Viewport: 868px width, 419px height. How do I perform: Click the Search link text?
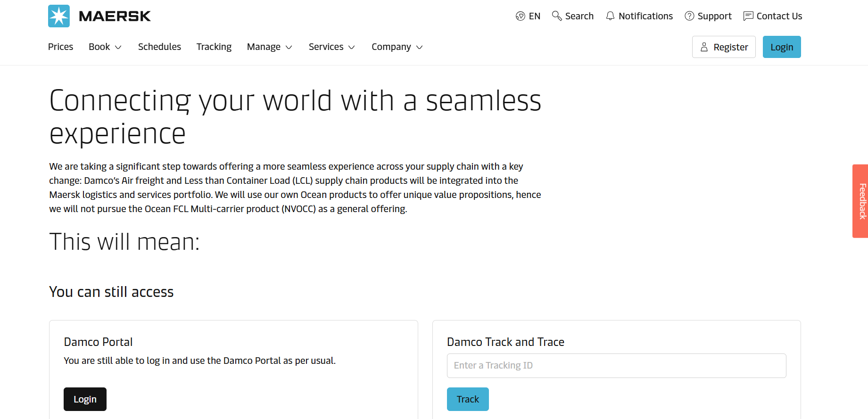click(x=579, y=16)
